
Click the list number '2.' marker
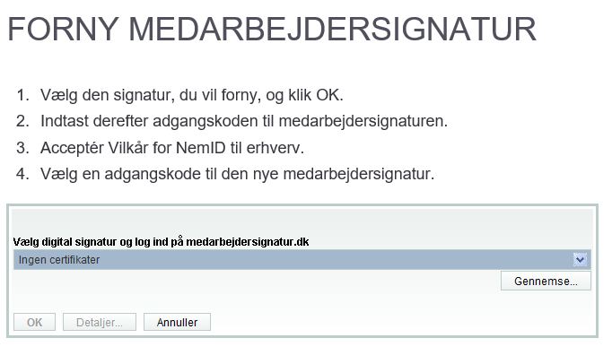click(x=23, y=121)
